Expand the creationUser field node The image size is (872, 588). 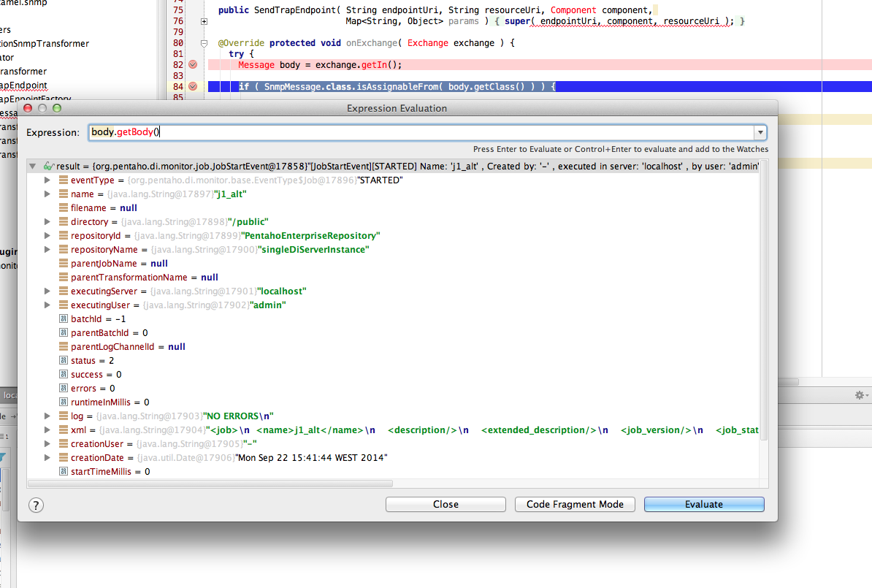(47, 443)
